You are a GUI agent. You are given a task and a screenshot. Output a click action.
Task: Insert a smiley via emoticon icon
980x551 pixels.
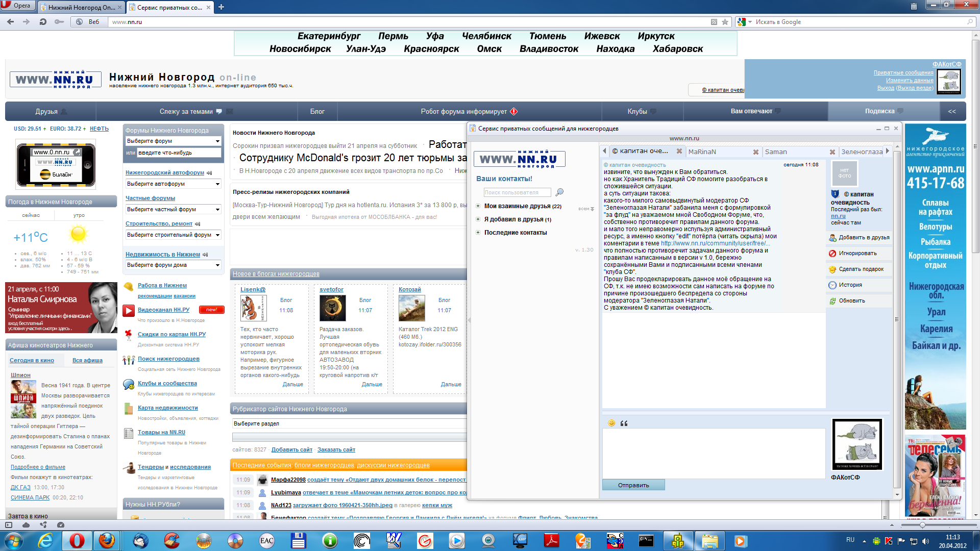tap(611, 423)
